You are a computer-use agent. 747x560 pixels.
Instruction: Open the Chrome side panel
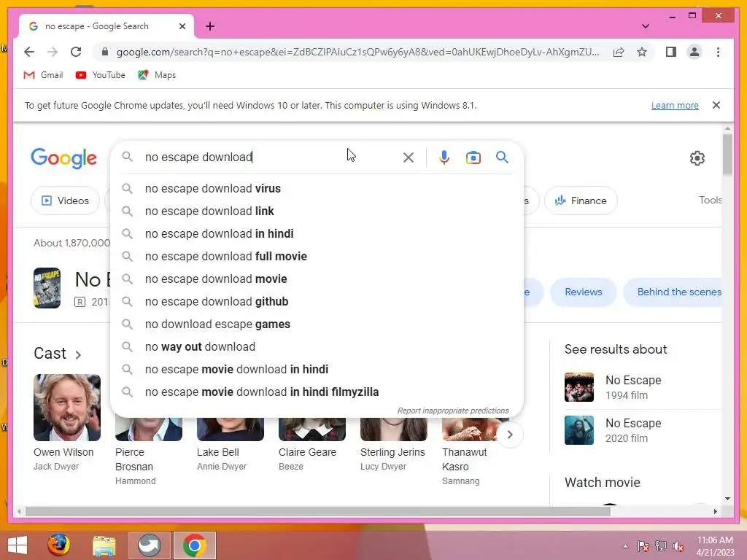(x=671, y=52)
